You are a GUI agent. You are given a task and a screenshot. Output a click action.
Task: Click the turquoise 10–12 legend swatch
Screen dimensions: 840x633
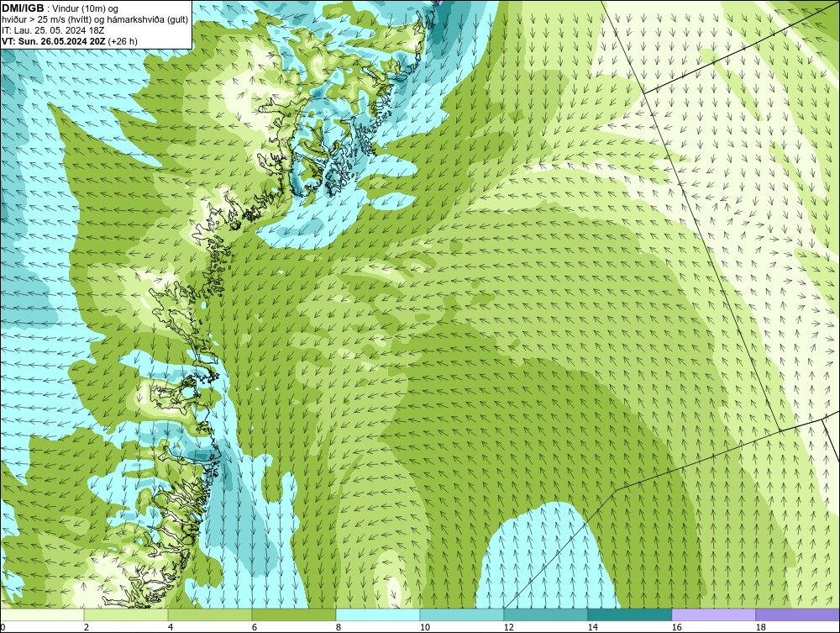462,615
